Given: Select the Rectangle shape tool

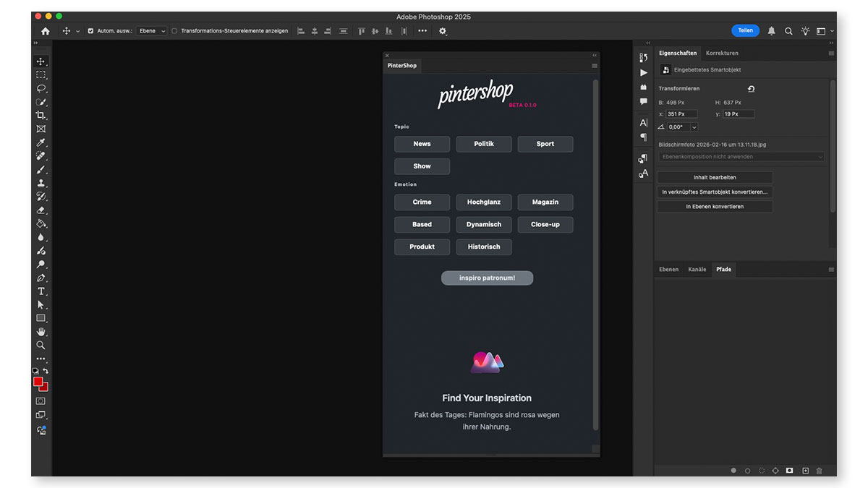Looking at the screenshot, I should (41, 318).
